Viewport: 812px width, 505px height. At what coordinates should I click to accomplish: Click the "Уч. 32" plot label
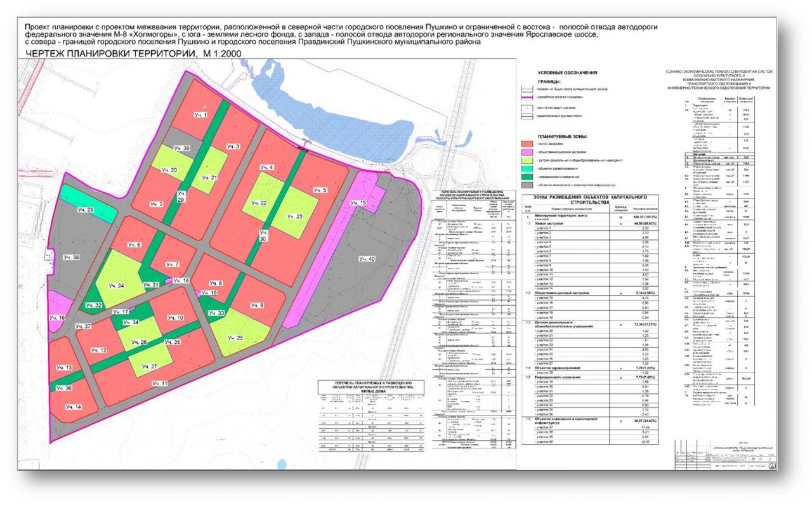tap(94, 305)
